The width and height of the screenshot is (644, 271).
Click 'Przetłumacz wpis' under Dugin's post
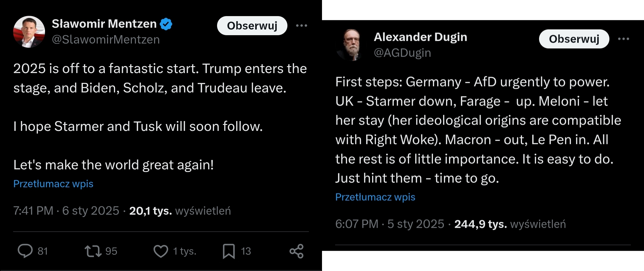point(375,197)
